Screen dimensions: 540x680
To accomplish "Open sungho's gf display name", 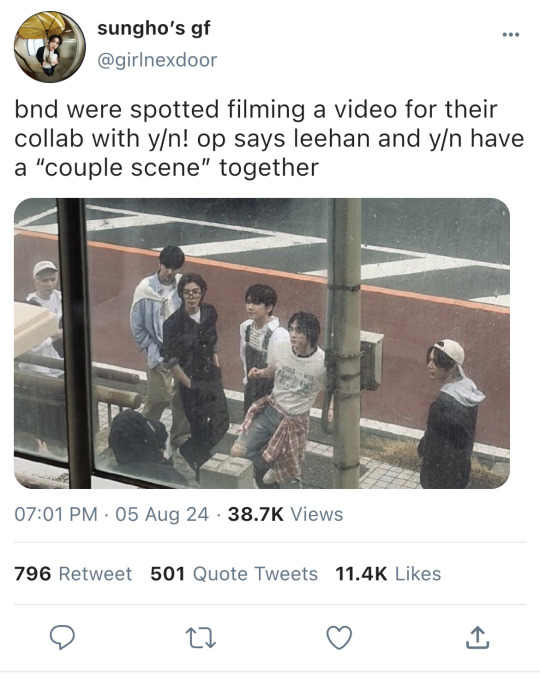I will pos(154,29).
